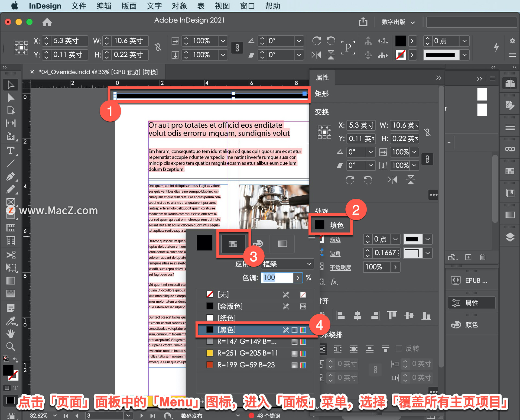The height and width of the screenshot is (420, 520).
Task: Open 视图 menu
Action: pyautogui.click(x=222, y=6)
